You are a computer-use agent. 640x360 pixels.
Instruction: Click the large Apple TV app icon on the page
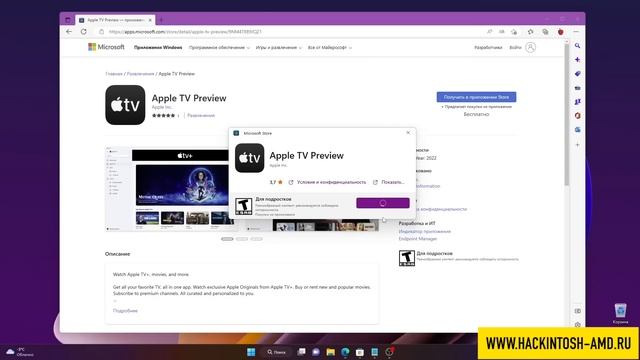point(125,105)
